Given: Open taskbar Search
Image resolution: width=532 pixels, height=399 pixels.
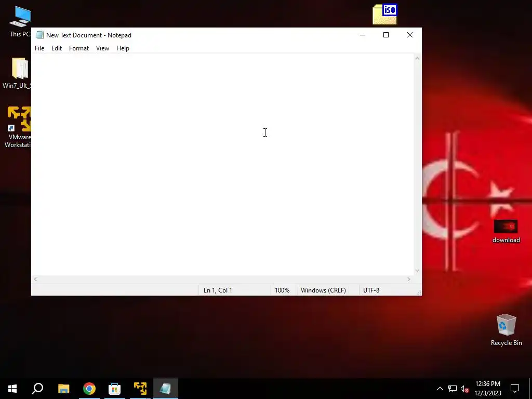Looking at the screenshot, I should 37,389.
